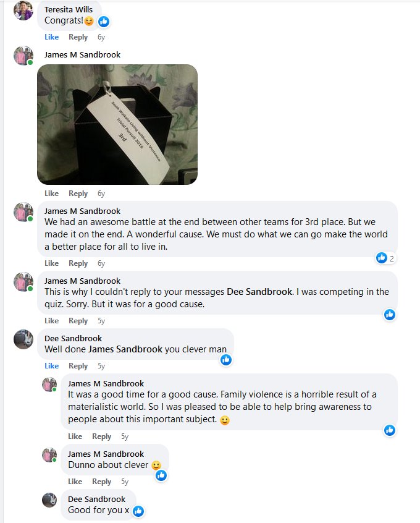Click the reaction icon on 'Well done James Sandbrook'

point(226,360)
